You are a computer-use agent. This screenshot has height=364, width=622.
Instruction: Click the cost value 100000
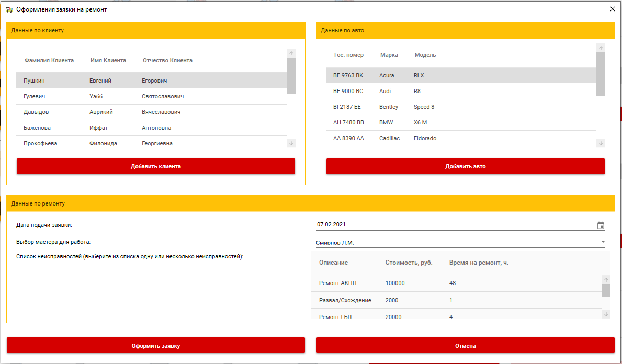(x=394, y=283)
